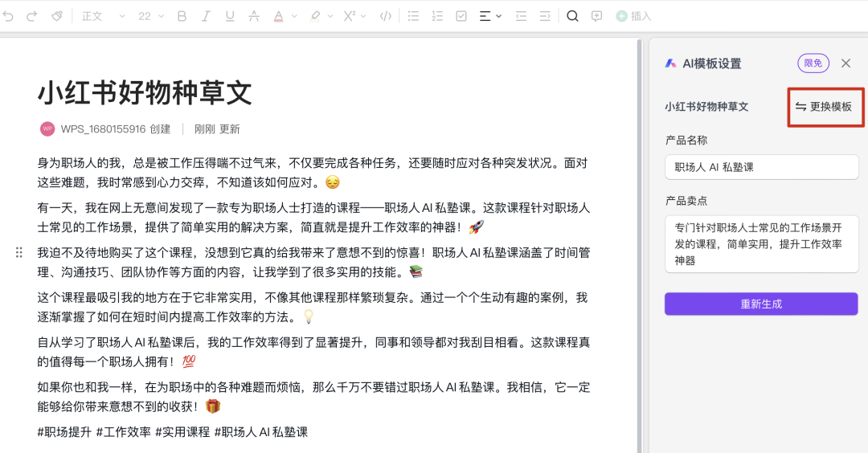
Task: Select the format painter icon
Action: [x=57, y=16]
